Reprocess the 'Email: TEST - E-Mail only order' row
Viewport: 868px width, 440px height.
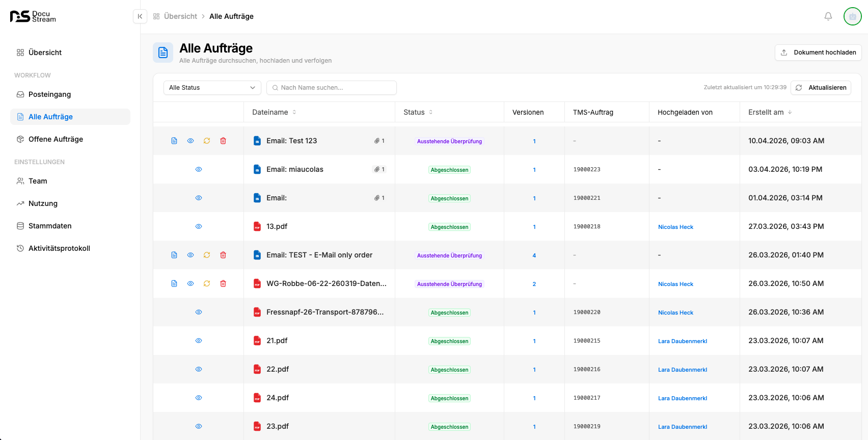point(207,255)
